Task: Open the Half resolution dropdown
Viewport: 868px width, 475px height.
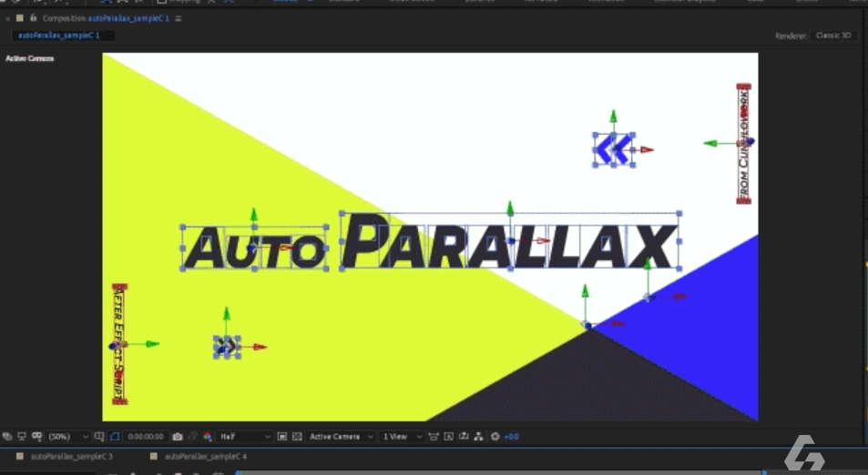Action: [244, 437]
